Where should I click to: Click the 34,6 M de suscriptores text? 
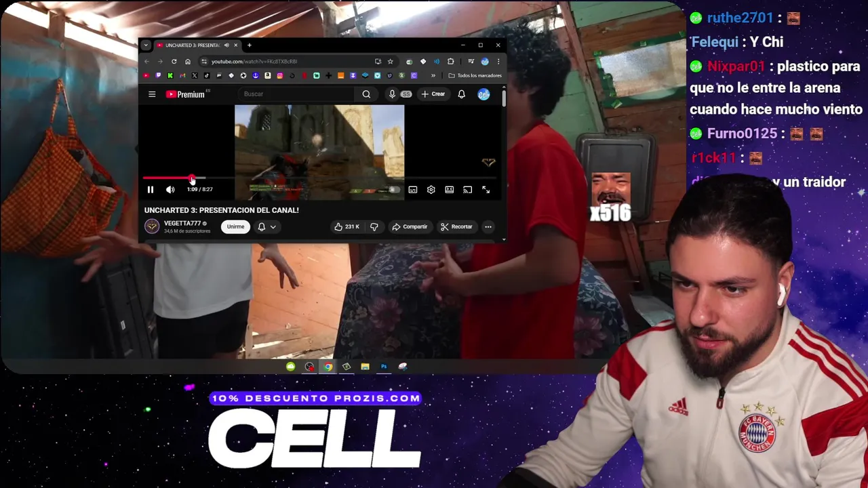[187, 231]
